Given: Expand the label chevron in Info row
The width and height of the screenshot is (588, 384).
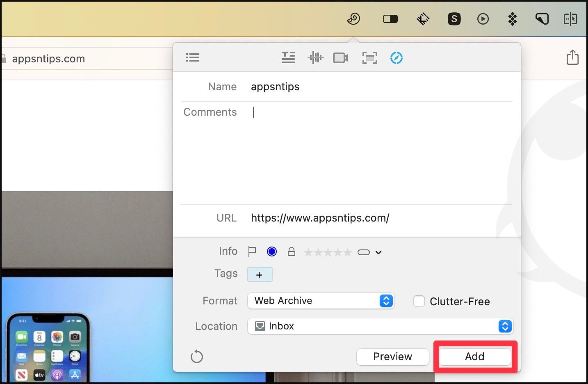Looking at the screenshot, I should tap(378, 252).
